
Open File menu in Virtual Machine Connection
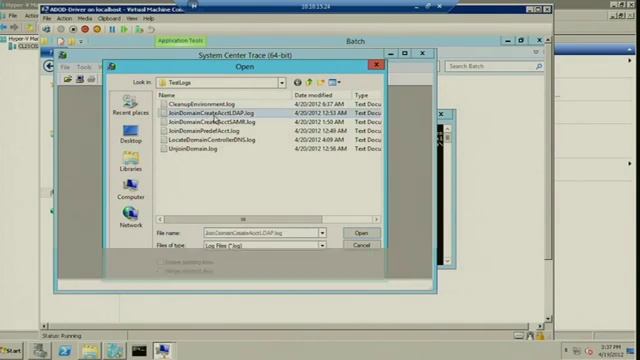tap(47, 19)
